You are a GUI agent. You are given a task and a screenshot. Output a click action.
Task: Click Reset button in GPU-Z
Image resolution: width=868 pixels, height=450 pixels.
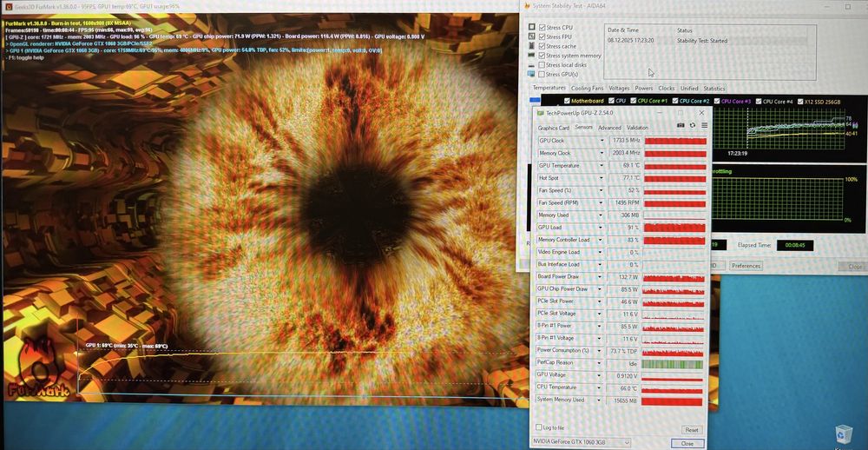click(x=692, y=429)
